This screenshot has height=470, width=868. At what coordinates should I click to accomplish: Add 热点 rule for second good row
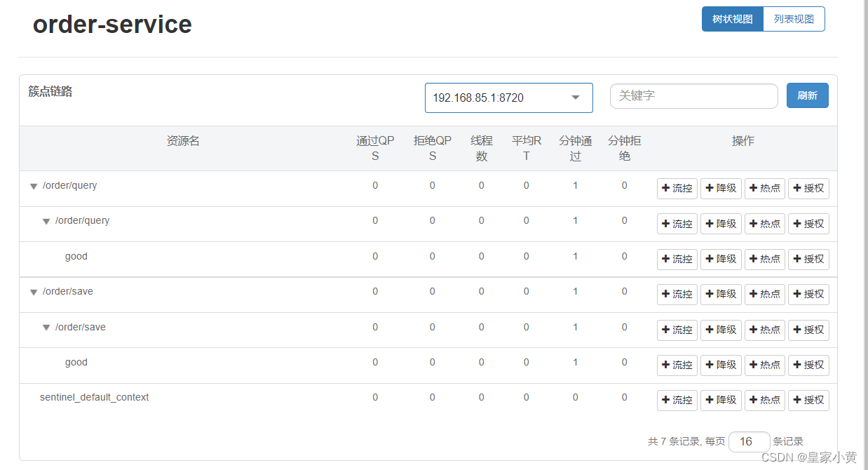(765, 365)
